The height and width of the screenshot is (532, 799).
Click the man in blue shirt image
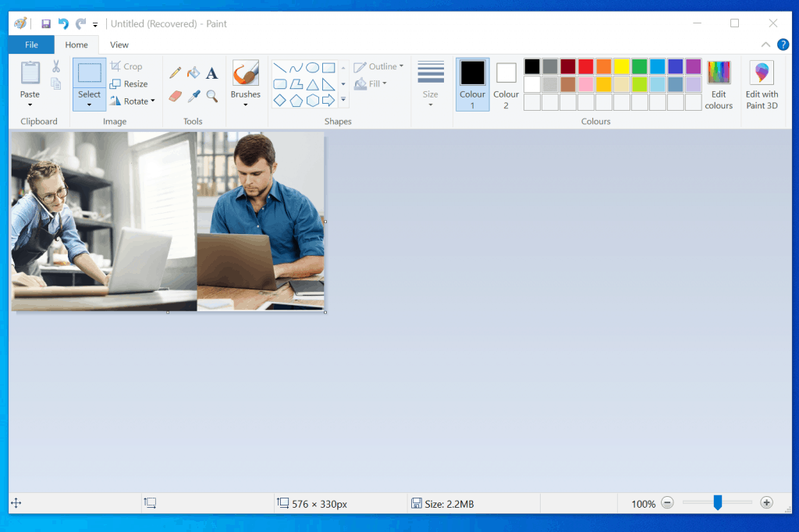[261, 222]
